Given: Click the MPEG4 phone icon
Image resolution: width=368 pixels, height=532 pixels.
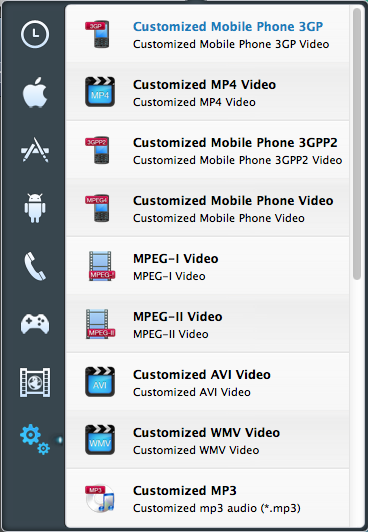Looking at the screenshot, I should pyautogui.click(x=98, y=208).
